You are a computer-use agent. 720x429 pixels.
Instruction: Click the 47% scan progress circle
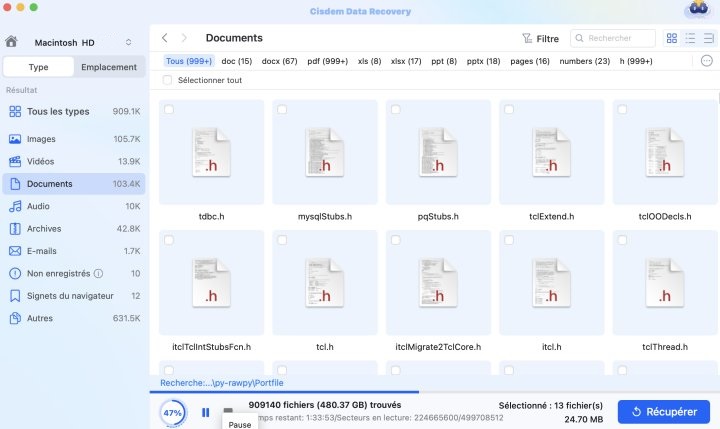coord(173,412)
